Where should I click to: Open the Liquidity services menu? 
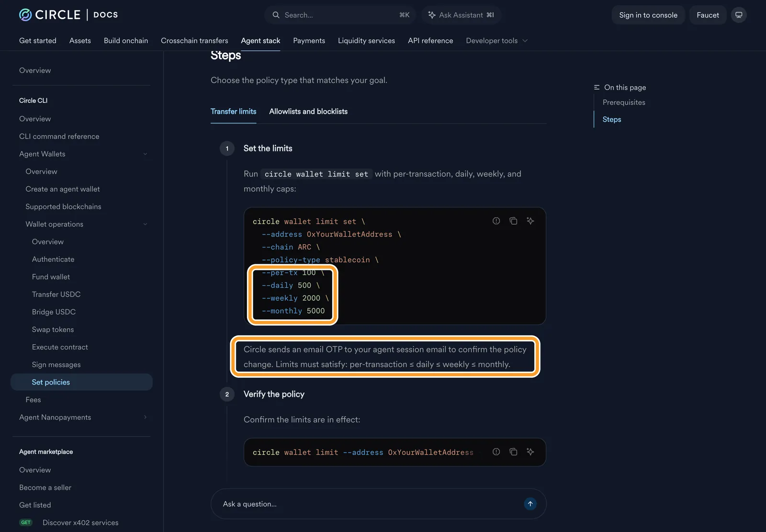366,41
